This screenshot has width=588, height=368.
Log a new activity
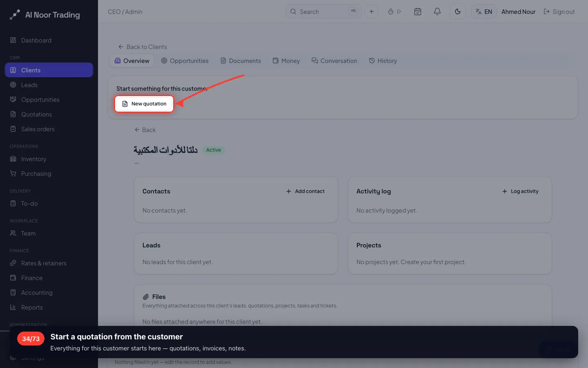(520, 191)
